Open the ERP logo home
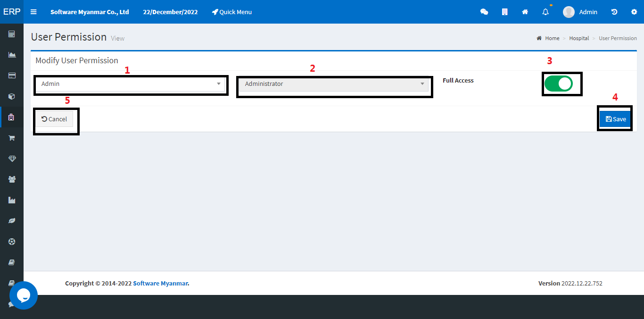This screenshot has width=644, height=319. [12, 12]
